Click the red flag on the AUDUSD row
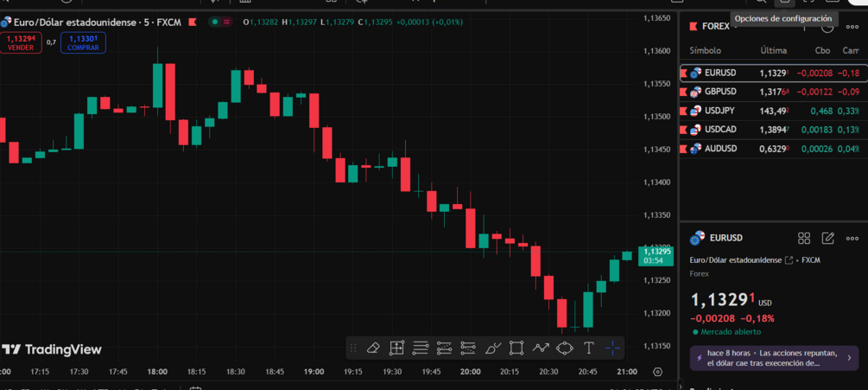The image size is (868, 390). coord(685,149)
